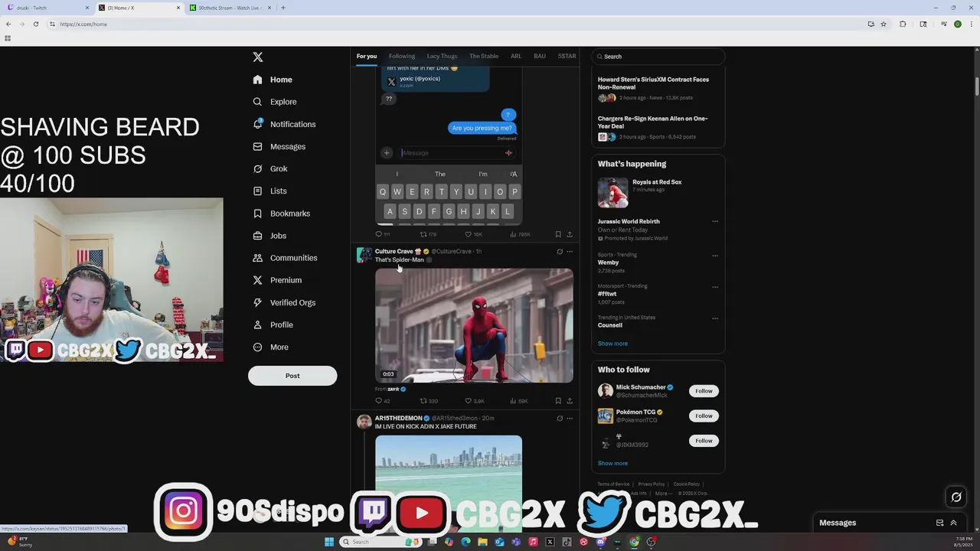Viewport: 980px width, 551px height.
Task: Open Notifications in the sidebar
Action: coord(284,124)
